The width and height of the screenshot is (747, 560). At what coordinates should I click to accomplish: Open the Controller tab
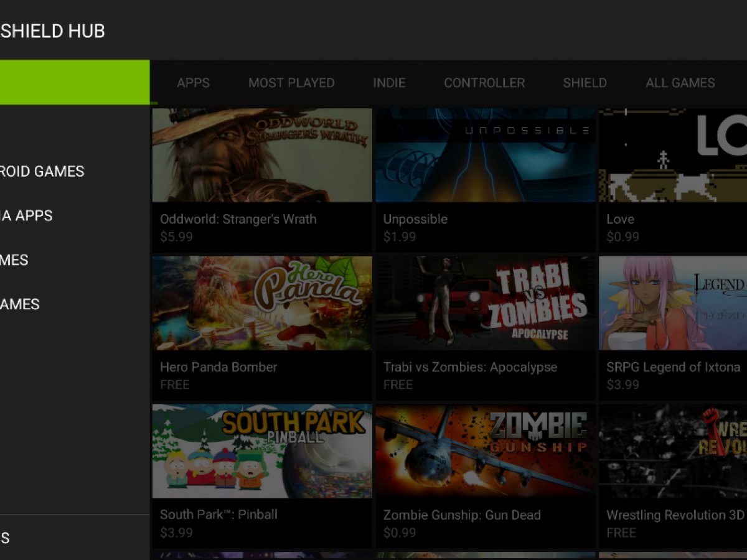coord(484,83)
